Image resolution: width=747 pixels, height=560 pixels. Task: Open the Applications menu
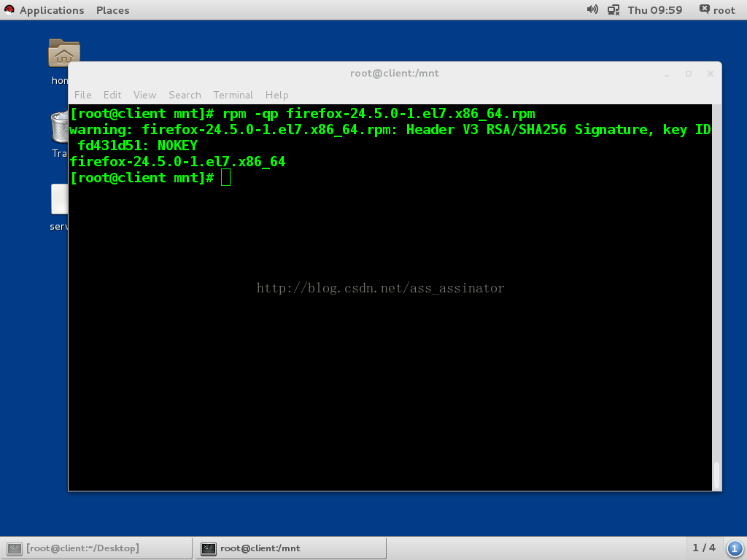[52, 10]
